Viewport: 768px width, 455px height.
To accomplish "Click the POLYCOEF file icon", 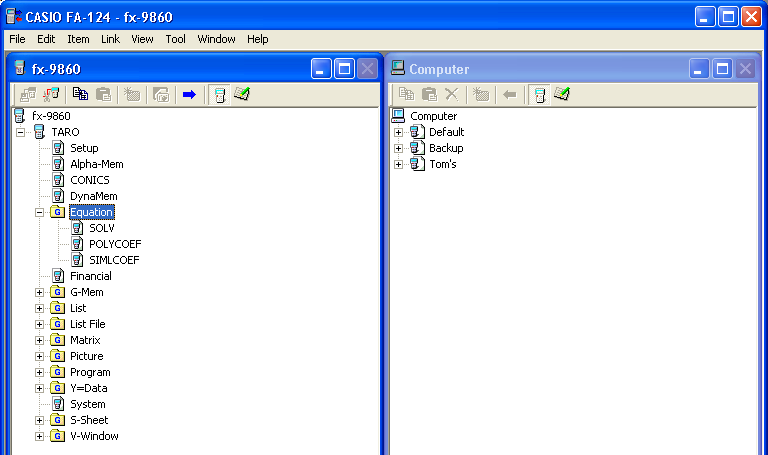I will pos(77,244).
